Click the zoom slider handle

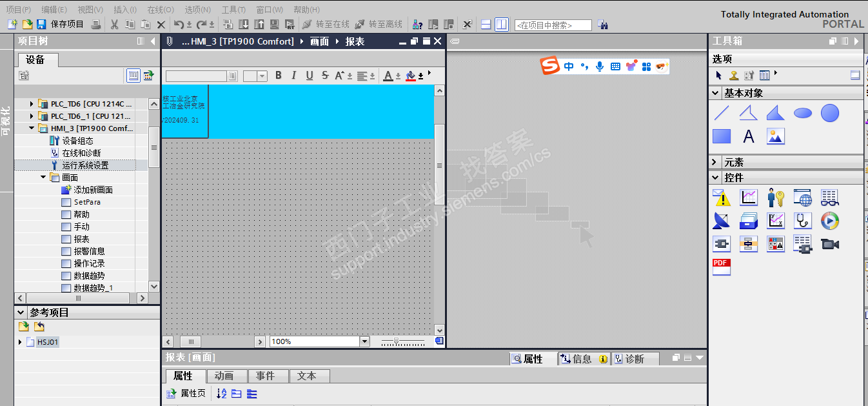397,341
